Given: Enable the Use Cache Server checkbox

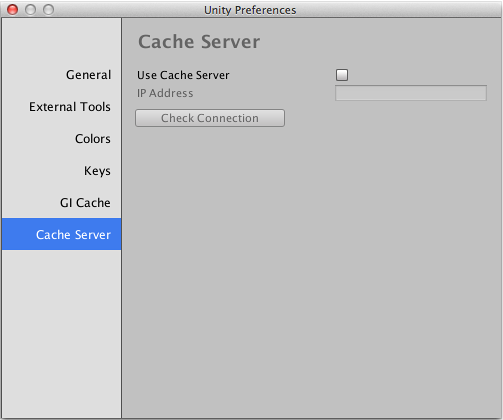Looking at the screenshot, I should pyautogui.click(x=342, y=75).
